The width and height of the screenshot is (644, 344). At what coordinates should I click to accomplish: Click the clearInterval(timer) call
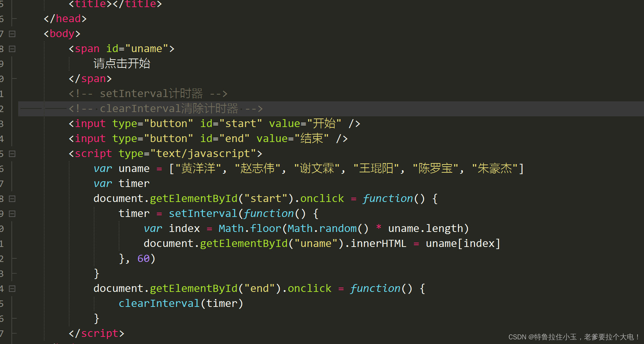[181, 303]
